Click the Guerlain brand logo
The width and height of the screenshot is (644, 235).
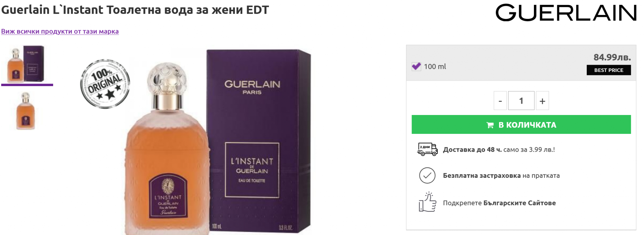pos(566,13)
